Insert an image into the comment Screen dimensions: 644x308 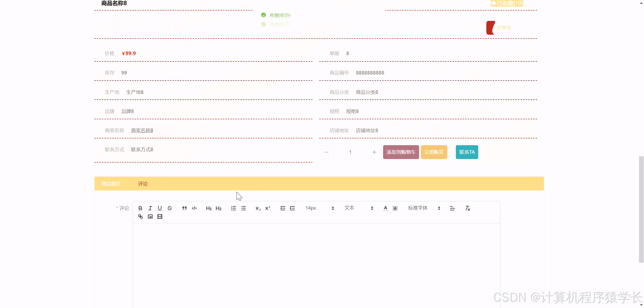pyautogui.click(x=150, y=216)
